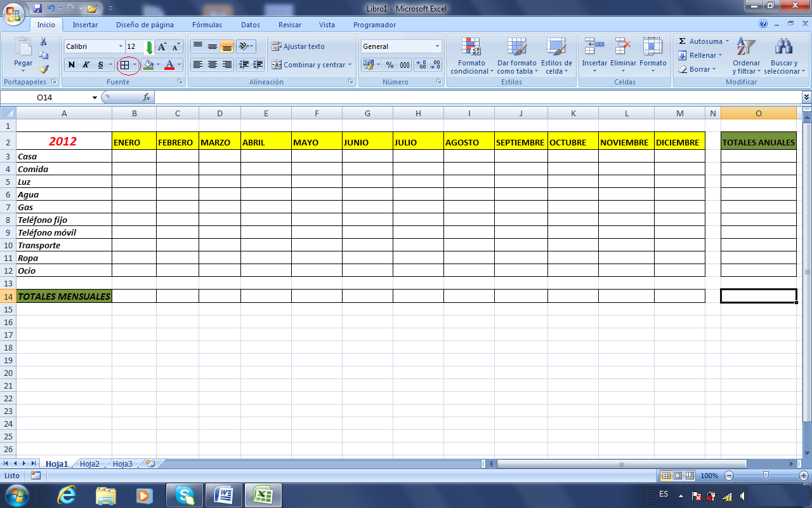Screen dimensions: 812x508
Task: Click the insert function fx icon
Action: click(147, 97)
